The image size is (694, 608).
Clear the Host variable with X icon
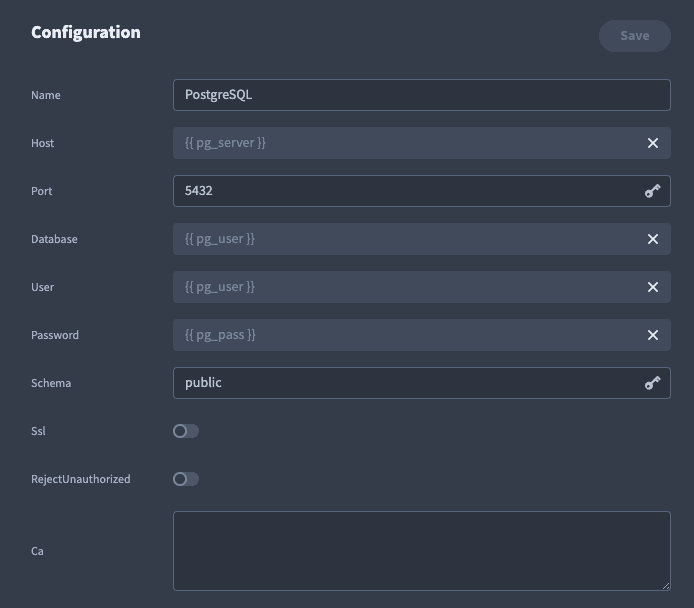(652, 143)
